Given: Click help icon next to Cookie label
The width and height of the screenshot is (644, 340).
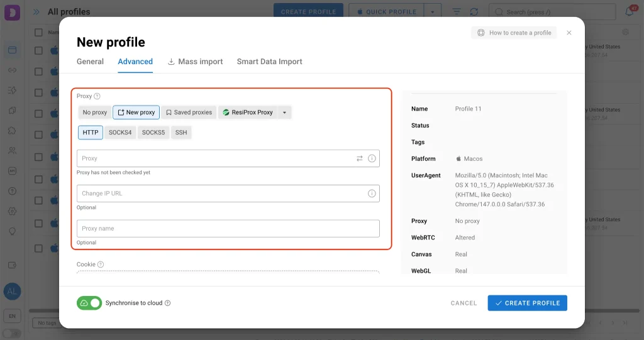Looking at the screenshot, I should click(x=101, y=265).
